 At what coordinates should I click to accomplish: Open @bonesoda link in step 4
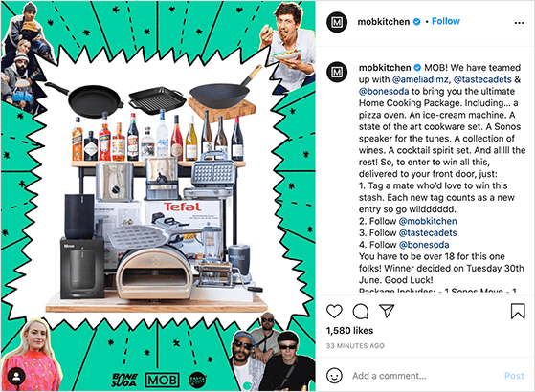click(x=424, y=245)
